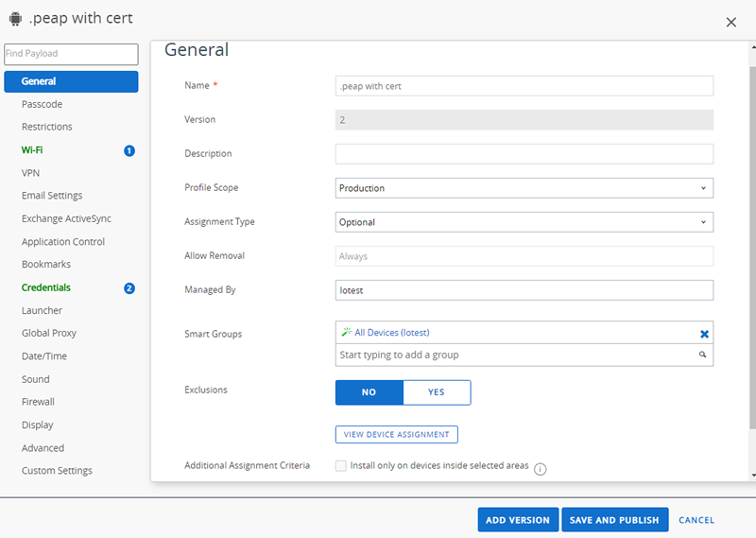756x538 pixels.
Task: Click the scrollbar up arrow
Action: pos(753,47)
